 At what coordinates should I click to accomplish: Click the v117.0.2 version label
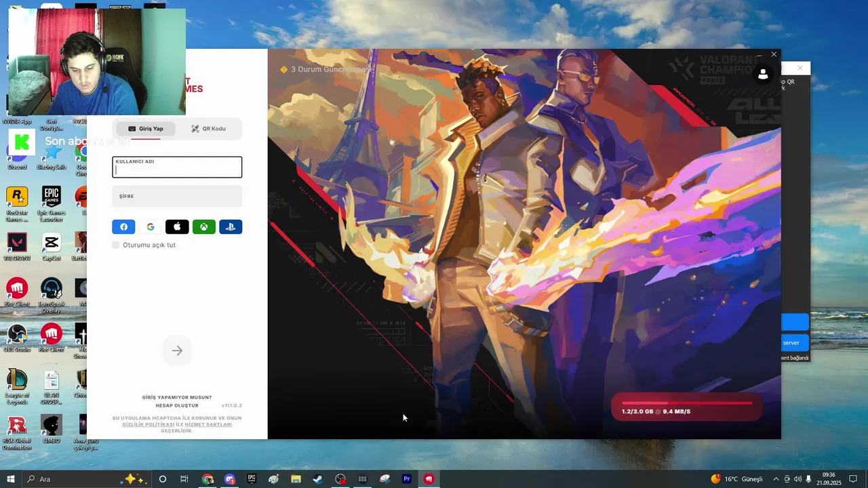tap(231, 405)
